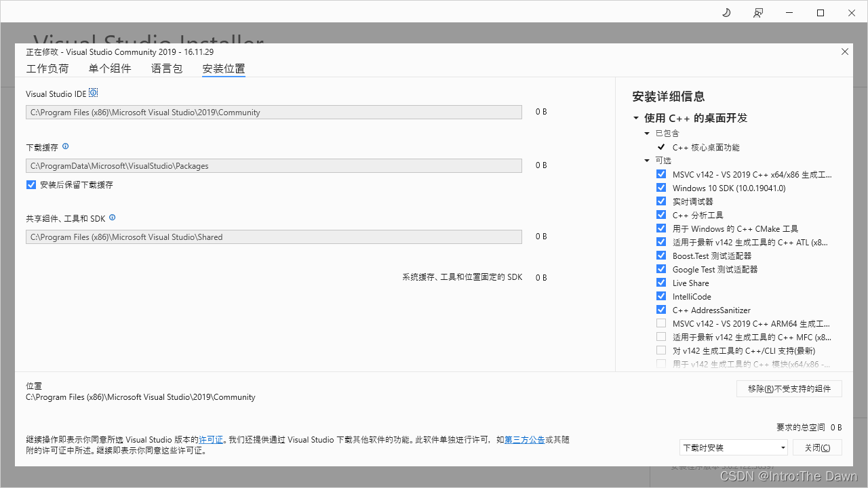Click the download cache path field
Viewport: 868px width, 488px height.
(x=274, y=165)
